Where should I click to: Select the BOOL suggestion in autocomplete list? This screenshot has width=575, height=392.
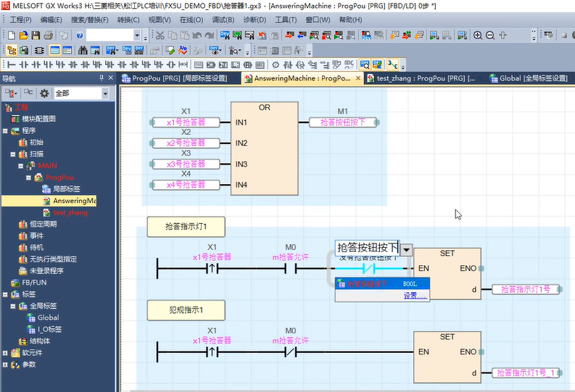pyautogui.click(x=381, y=284)
